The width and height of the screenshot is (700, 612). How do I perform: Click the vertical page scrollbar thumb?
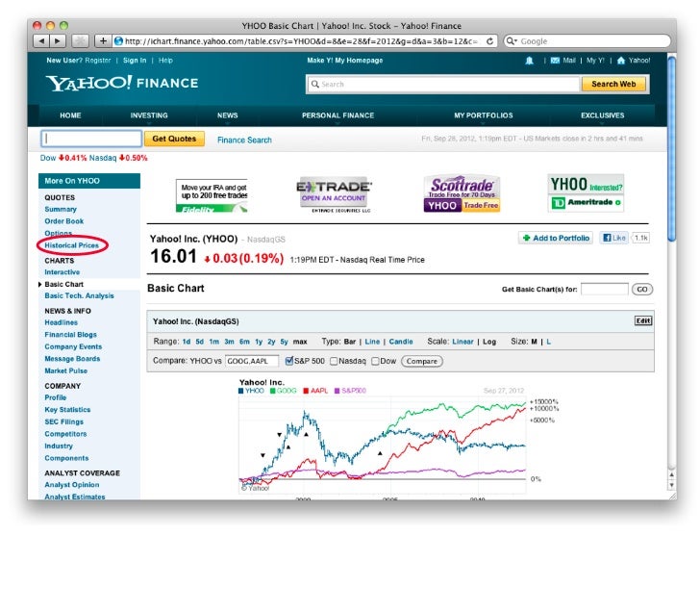click(x=671, y=149)
